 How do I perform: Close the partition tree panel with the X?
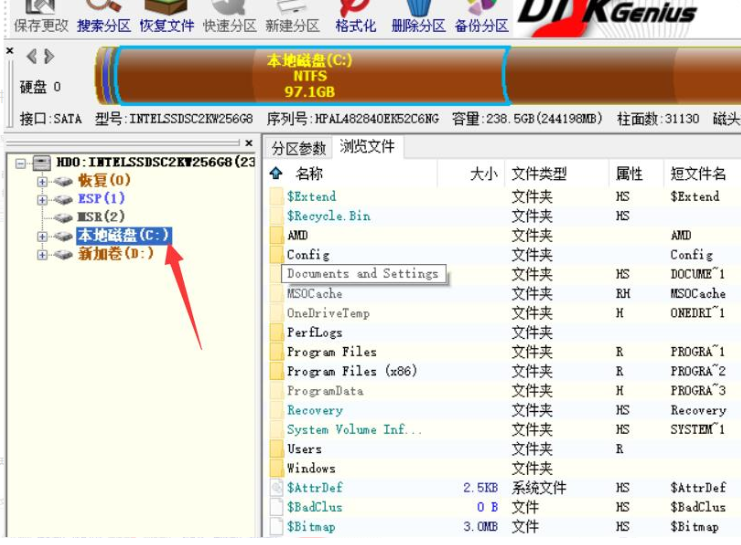(249, 143)
